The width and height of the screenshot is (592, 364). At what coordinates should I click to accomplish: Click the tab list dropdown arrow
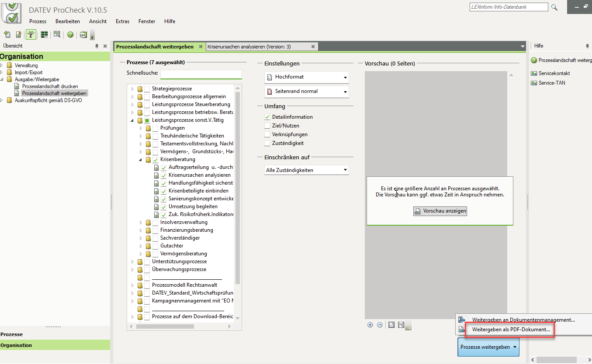(x=523, y=47)
